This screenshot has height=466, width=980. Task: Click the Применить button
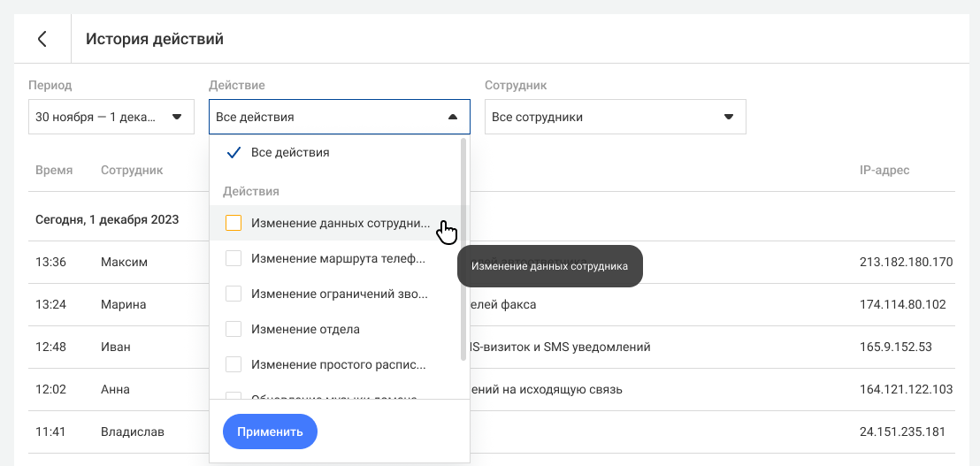(x=270, y=432)
